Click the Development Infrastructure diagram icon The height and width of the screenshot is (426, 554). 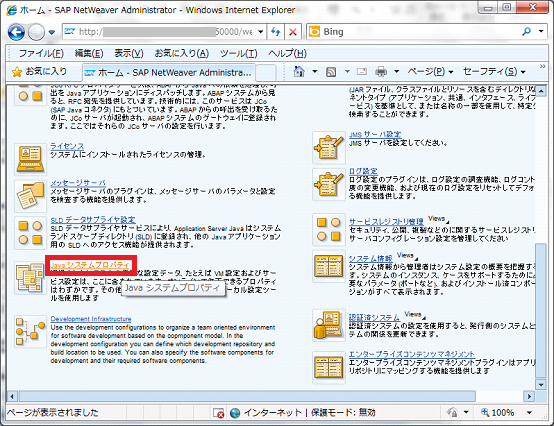30,331
